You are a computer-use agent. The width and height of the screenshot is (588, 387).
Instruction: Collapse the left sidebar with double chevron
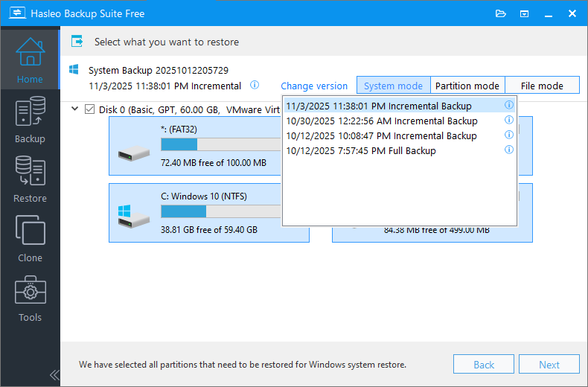click(x=54, y=374)
